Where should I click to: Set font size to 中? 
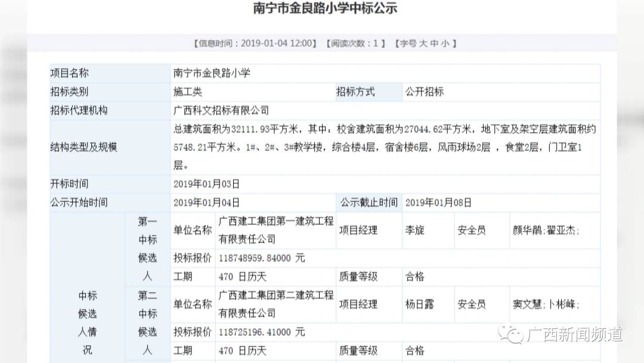coord(435,44)
